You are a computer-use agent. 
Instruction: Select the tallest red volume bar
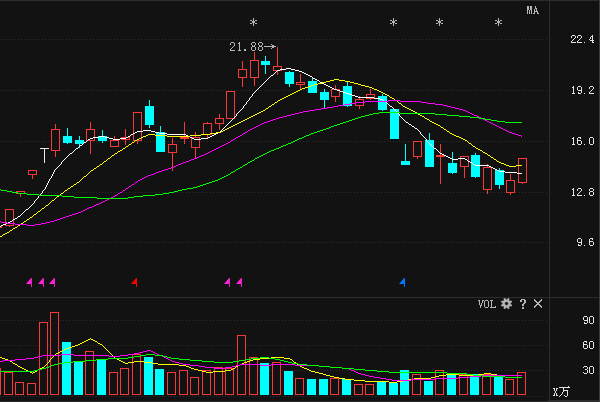tap(54, 353)
